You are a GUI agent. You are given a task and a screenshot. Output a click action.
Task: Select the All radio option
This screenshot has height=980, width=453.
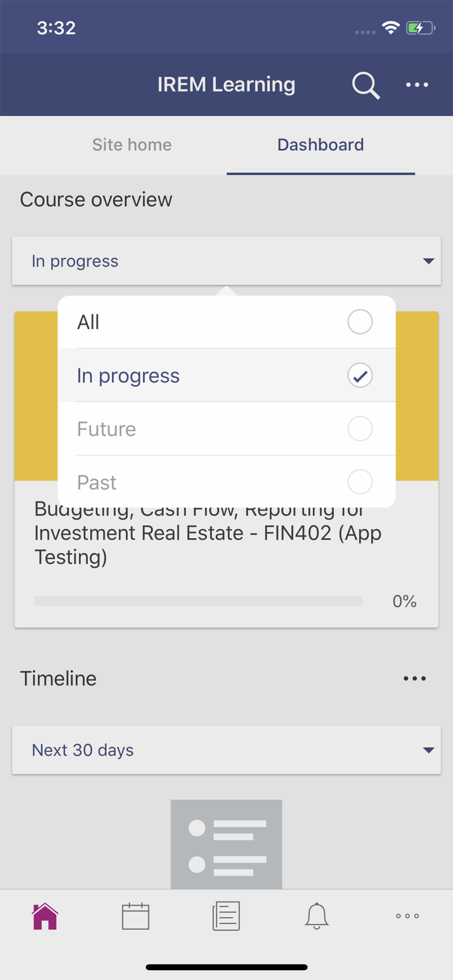pyautogui.click(x=226, y=322)
